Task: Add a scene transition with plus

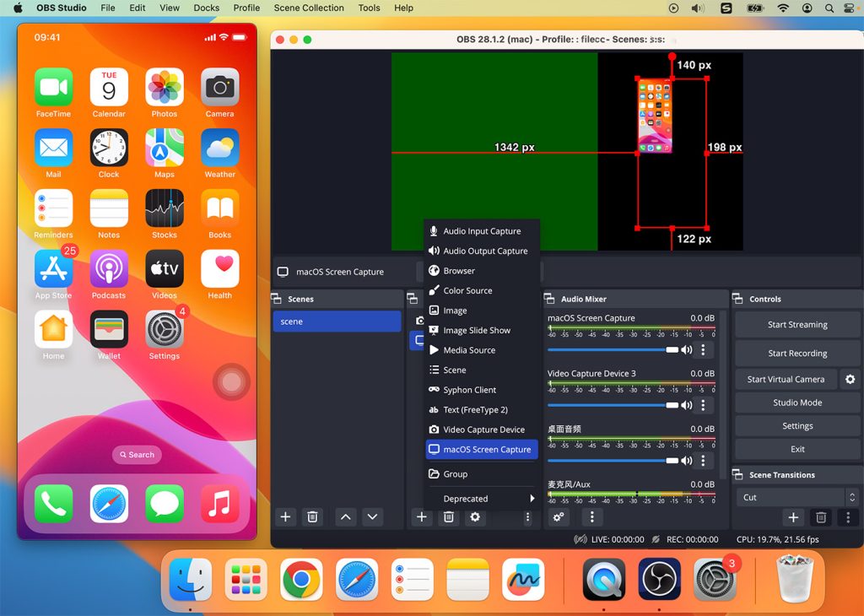Action: pyautogui.click(x=793, y=516)
